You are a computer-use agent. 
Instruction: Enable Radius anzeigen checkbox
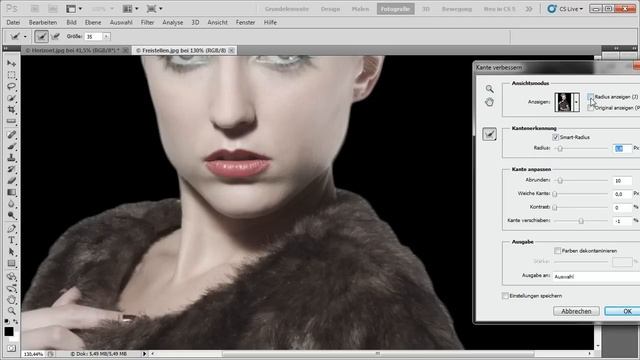(590, 96)
